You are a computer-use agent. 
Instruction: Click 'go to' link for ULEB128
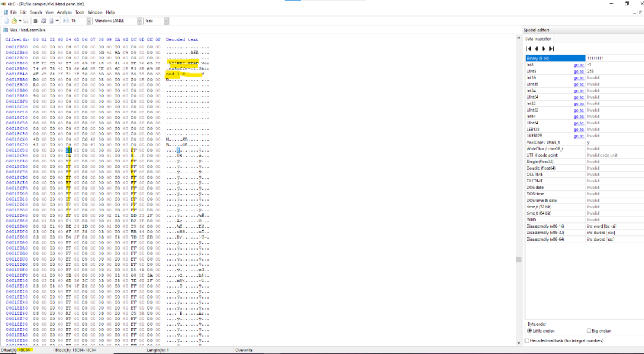pos(578,135)
